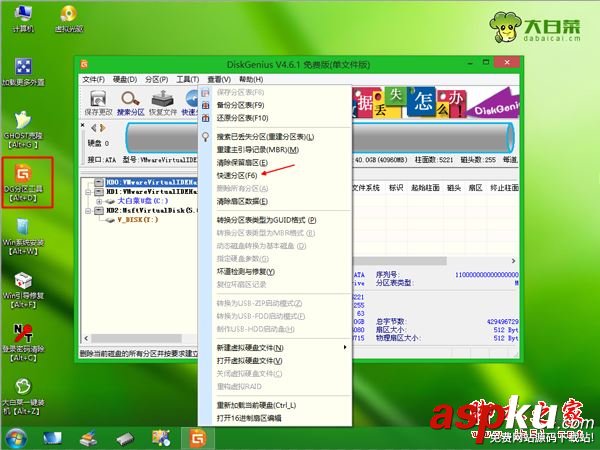
Task: Open the 帮助(H) menu
Action: point(251,79)
